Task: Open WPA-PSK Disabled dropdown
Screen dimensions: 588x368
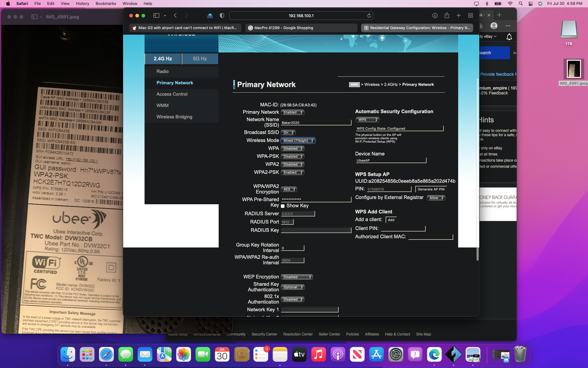Action: [292, 156]
